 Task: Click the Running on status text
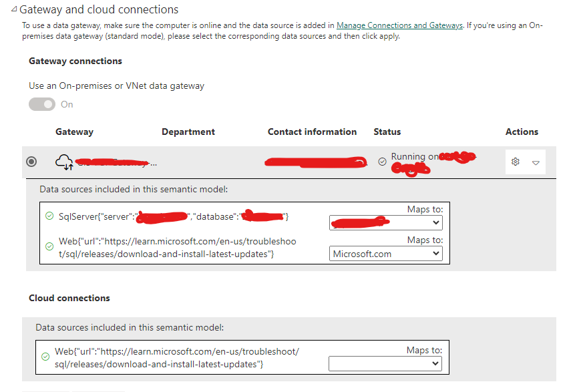tap(415, 156)
